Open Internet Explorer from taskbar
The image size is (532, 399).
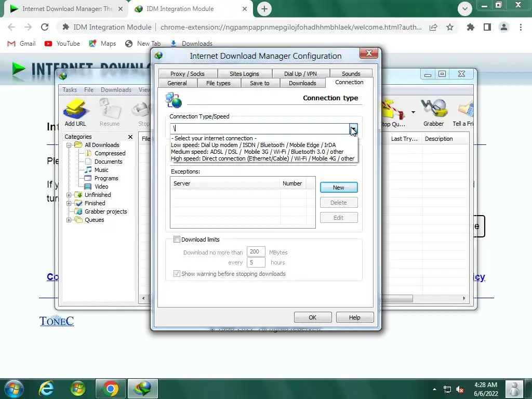[x=46, y=389]
